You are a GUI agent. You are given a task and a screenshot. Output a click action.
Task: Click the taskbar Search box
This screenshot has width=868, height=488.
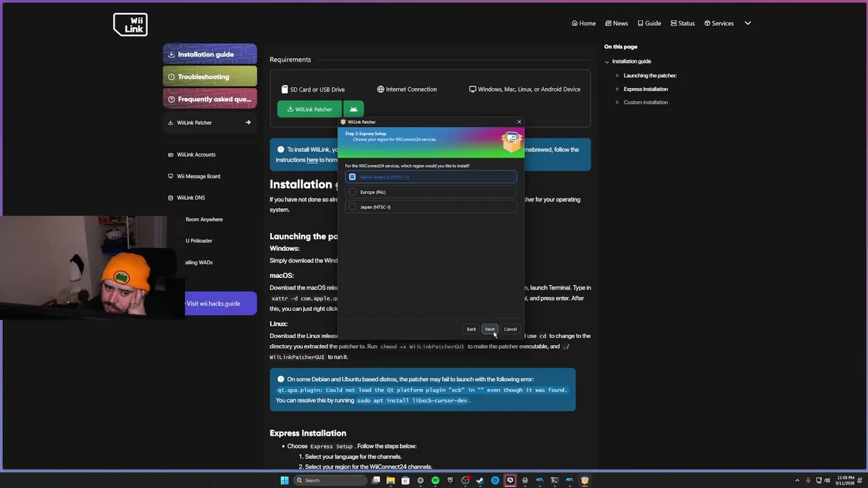[x=330, y=481]
